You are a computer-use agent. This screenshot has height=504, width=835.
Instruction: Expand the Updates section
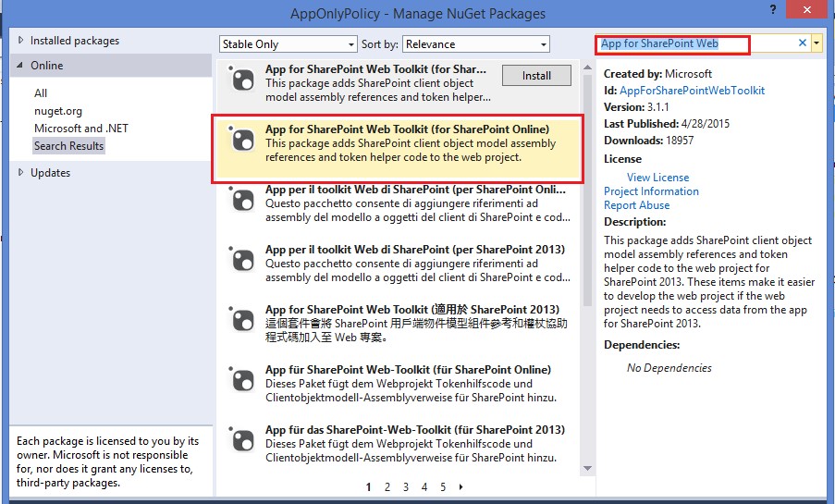coord(20,172)
